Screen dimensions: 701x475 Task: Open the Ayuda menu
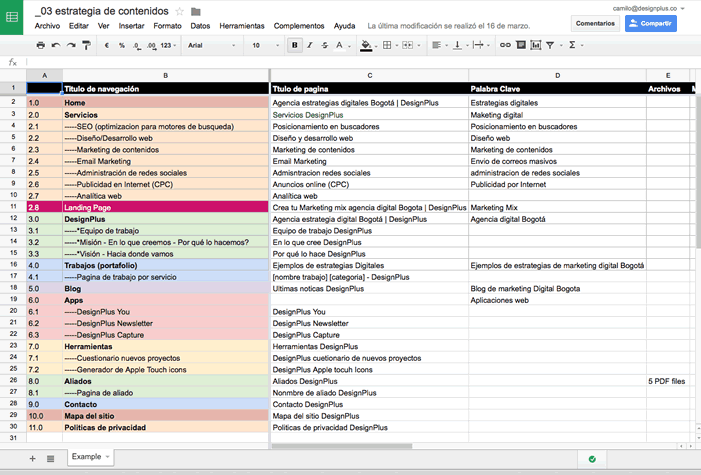(345, 26)
